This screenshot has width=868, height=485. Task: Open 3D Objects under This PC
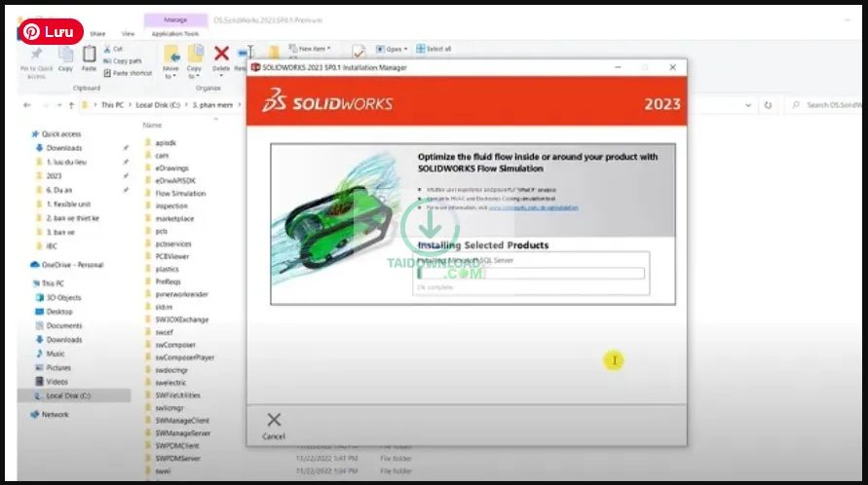tap(63, 298)
